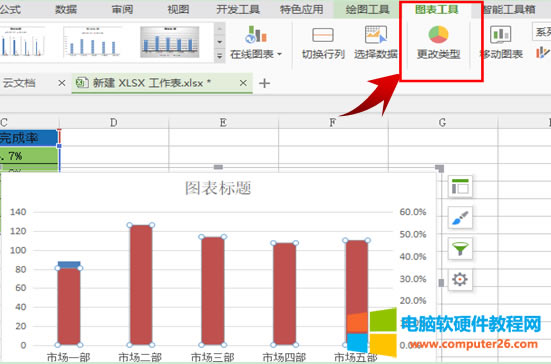Open chart filter funnel button
The width and height of the screenshot is (551, 364).
pos(460,249)
